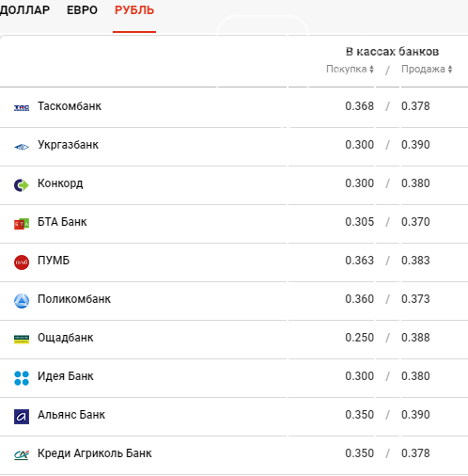
Task: Switch to the ЕВРО tab
Action: click(x=82, y=10)
